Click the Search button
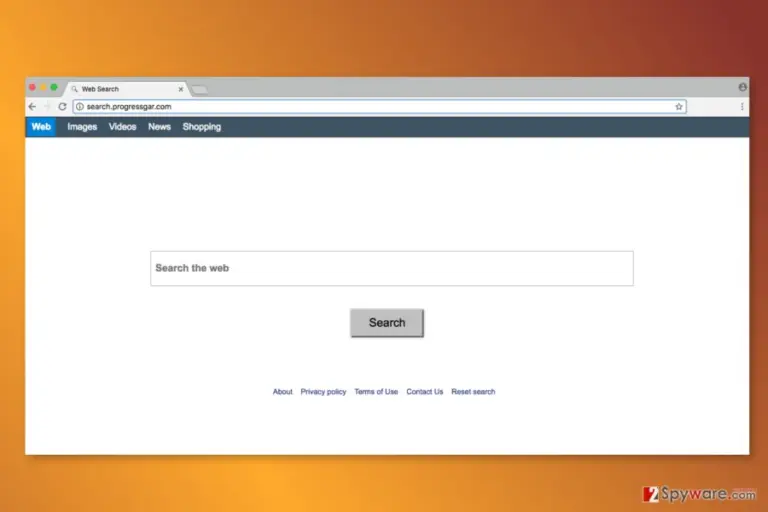This screenshot has height=512, width=768. (387, 323)
